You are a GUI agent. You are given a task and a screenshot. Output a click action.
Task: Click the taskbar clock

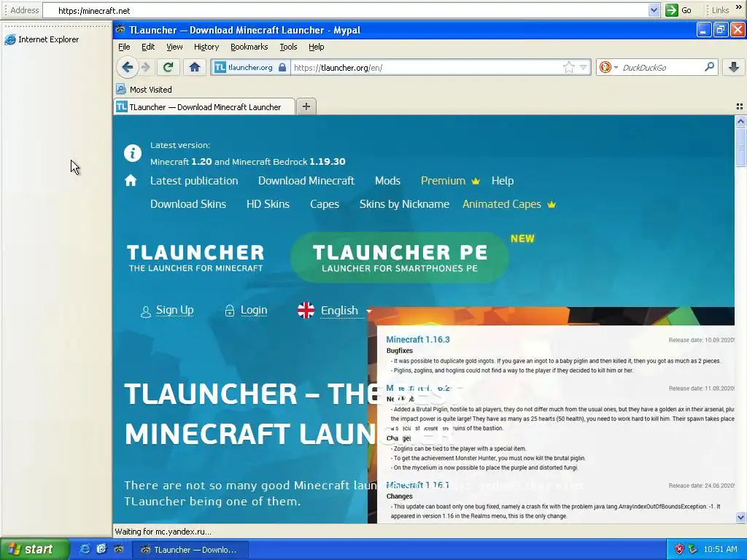pyautogui.click(x=720, y=550)
